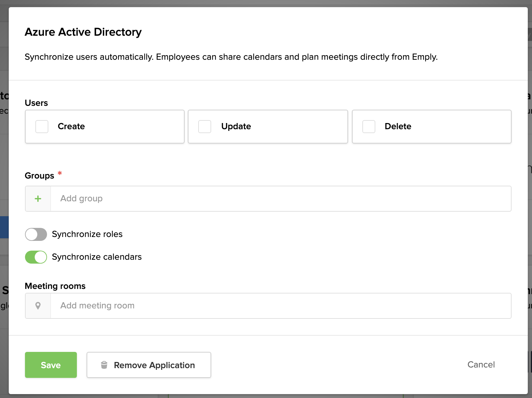
Task: Click Cancel to close the dialog
Action: pyautogui.click(x=481, y=365)
